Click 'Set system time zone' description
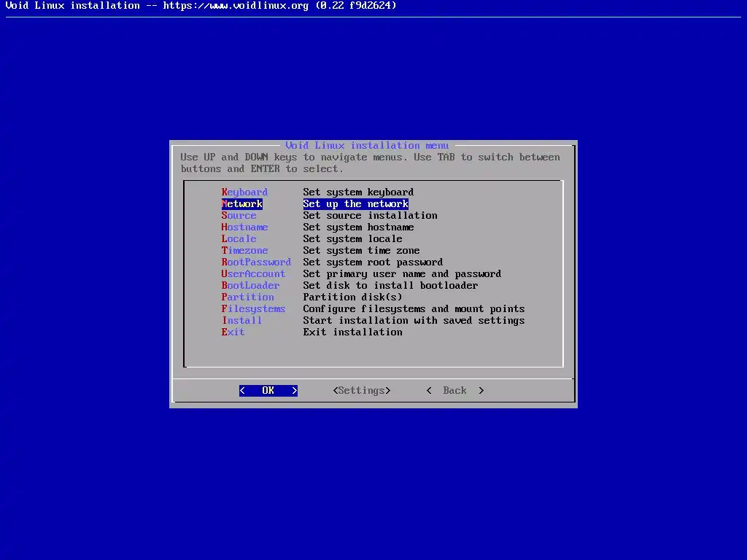The width and height of the screenshot is (747, 560). (x=361, y=251)
